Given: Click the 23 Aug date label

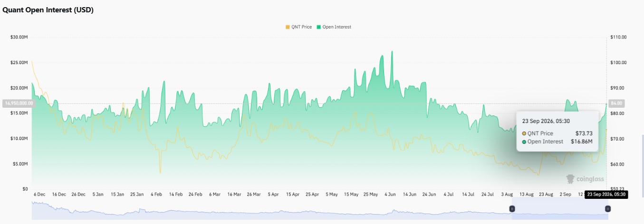Looking at the screenshot, I should click(x=546, y=194).
